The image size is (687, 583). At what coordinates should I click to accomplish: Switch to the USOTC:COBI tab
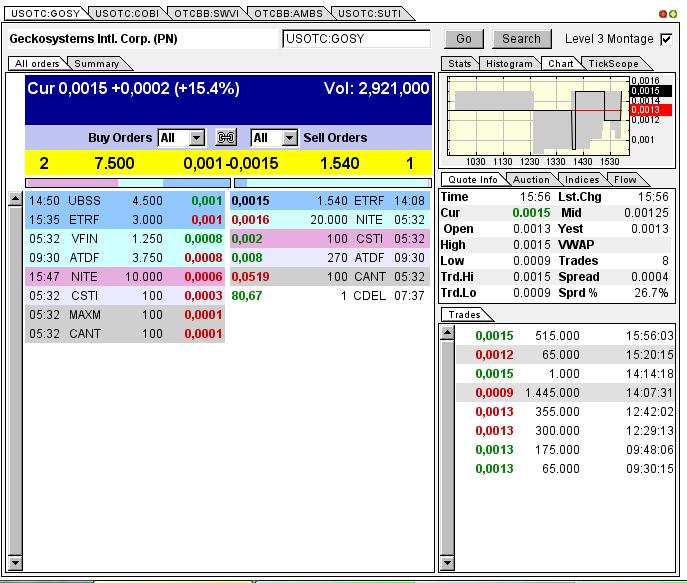(x=127, y=14)
